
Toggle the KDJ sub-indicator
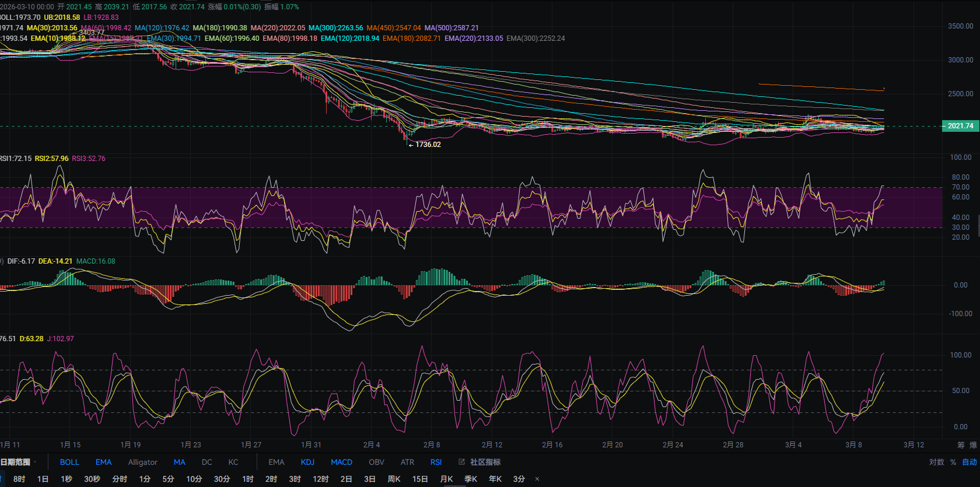(x=307, y=462)
